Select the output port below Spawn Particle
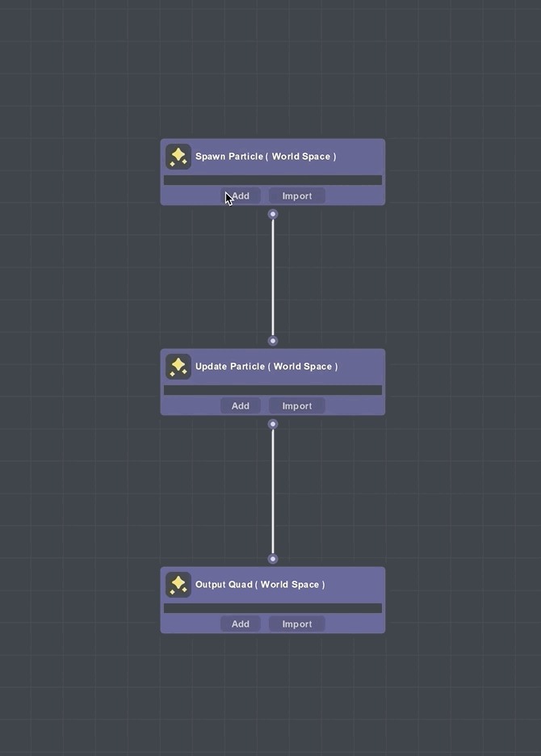Screen dimensions: 541x756 pos(273,214)
